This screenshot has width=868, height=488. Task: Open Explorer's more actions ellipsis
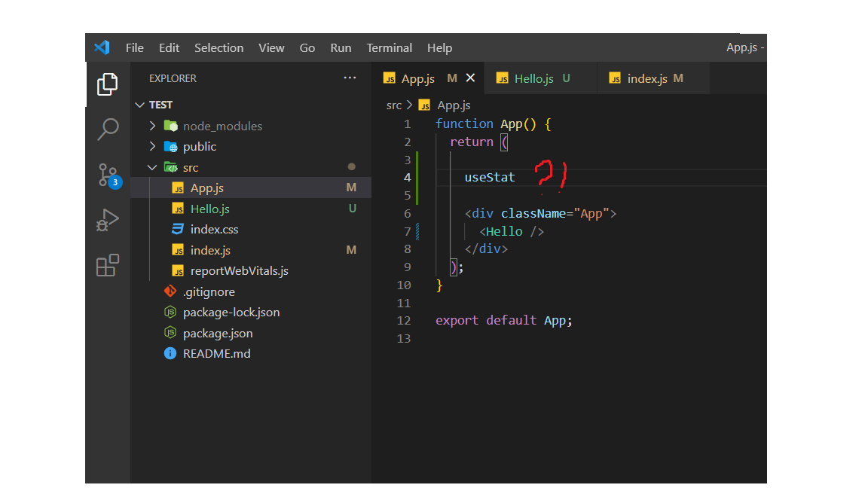pyautogui.click(x=350, y=78)
